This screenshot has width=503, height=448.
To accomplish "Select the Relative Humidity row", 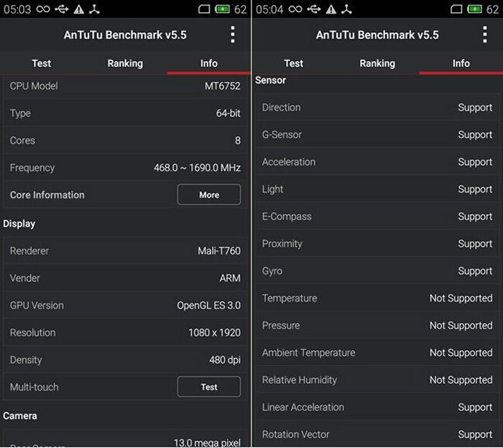I will [x=377, y=380].
